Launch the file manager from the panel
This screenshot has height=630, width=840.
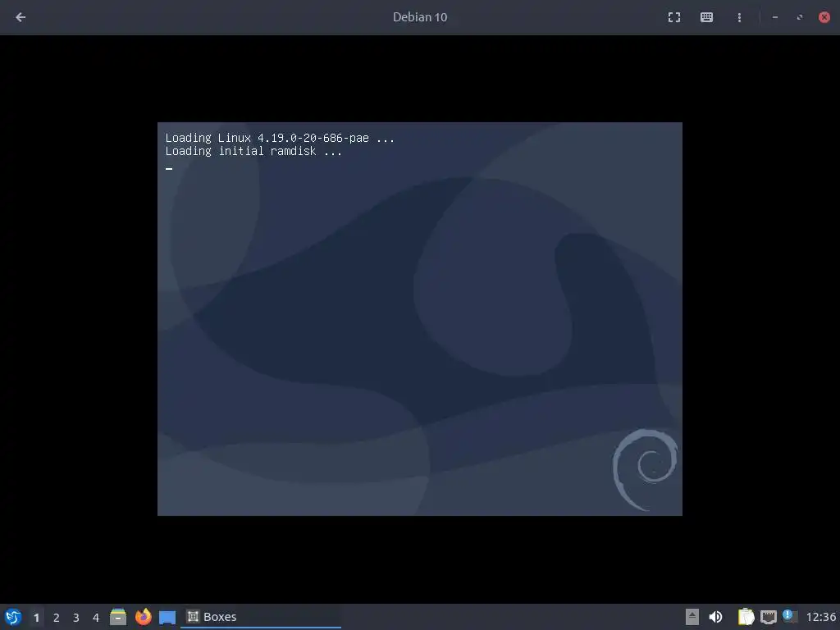click(x=118, y=617)
